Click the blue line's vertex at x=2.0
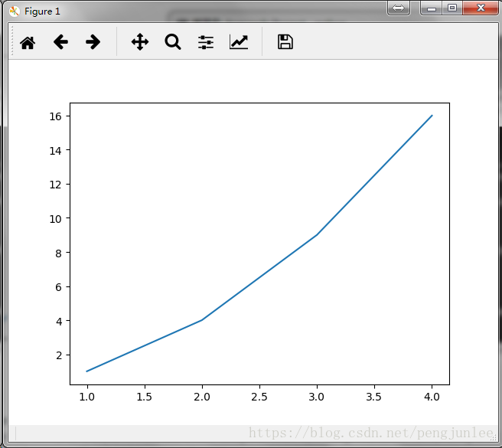The height and width of the screenshot is (448, 502). (x=202, y=320)
